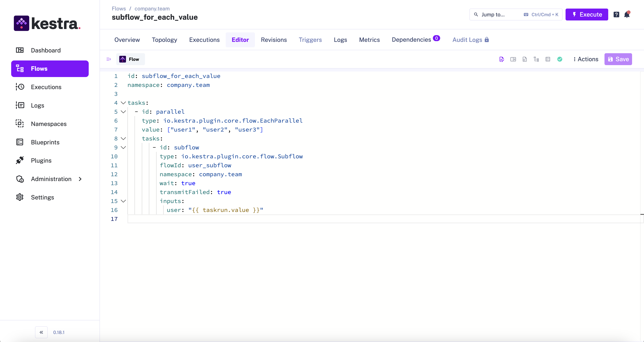The image size is (644, 342).
Task: Open the notifications bell
Action: click(x=627, y=15)
